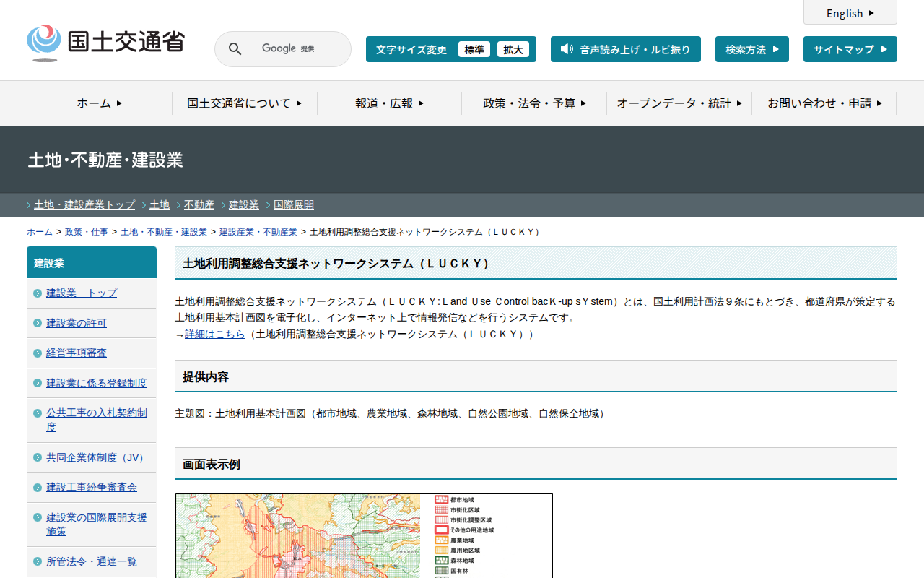Click the magnifying glass search icon
This screenshot has width=924, height=578.
(235, 49)
